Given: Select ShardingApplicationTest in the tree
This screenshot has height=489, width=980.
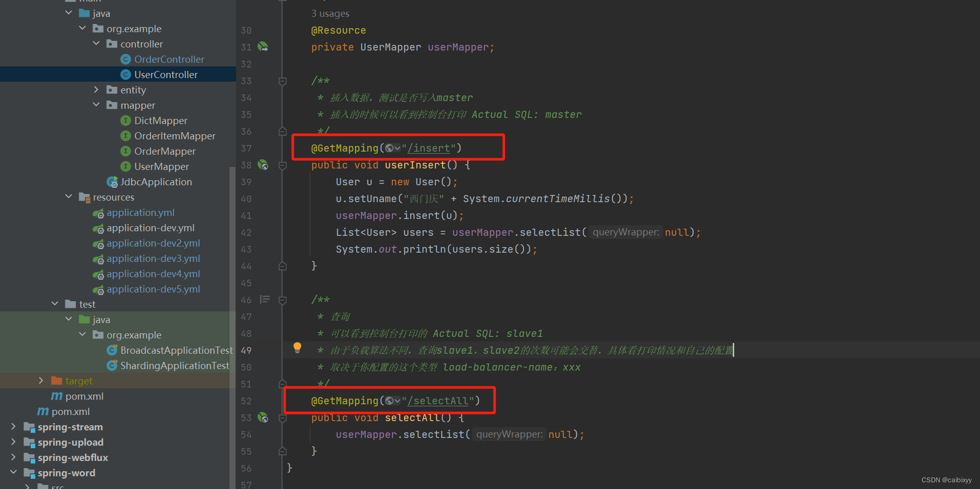Looking at the screenshot, I should point(175,365).
